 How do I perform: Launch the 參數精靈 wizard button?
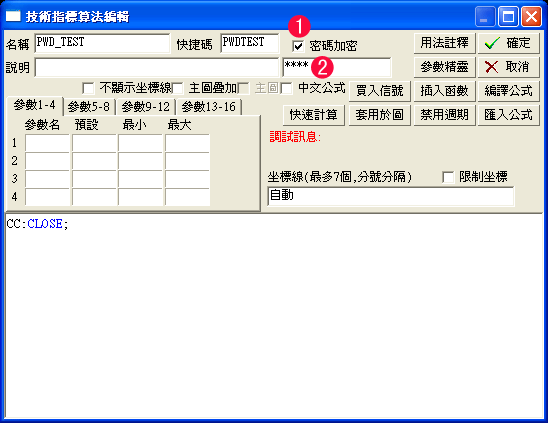(x=444, y=67)
